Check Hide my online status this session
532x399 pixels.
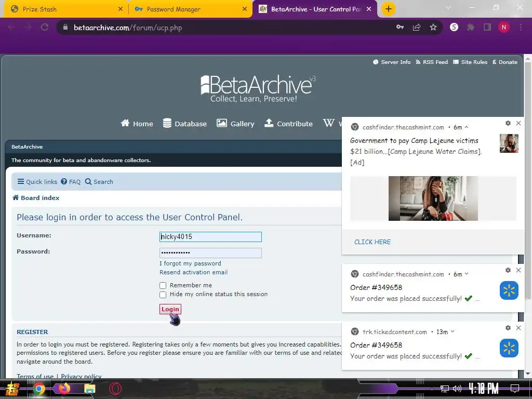163,294
